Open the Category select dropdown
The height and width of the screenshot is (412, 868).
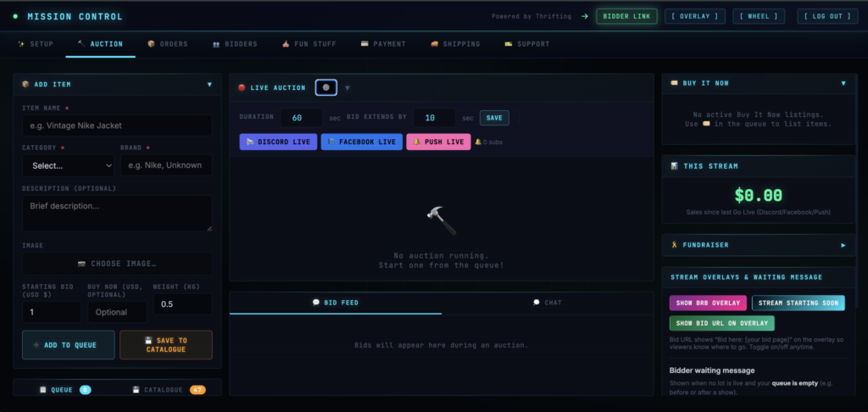point(68,165)
